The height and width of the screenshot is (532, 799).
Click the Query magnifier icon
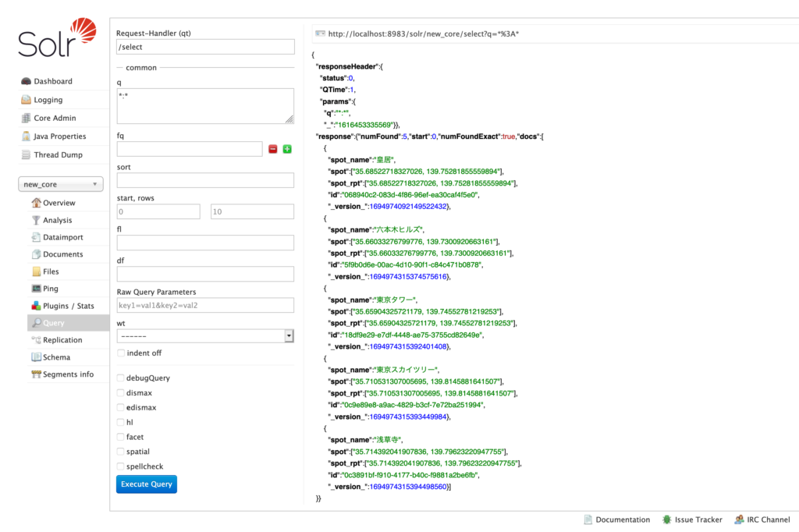(x=36, y=323)
